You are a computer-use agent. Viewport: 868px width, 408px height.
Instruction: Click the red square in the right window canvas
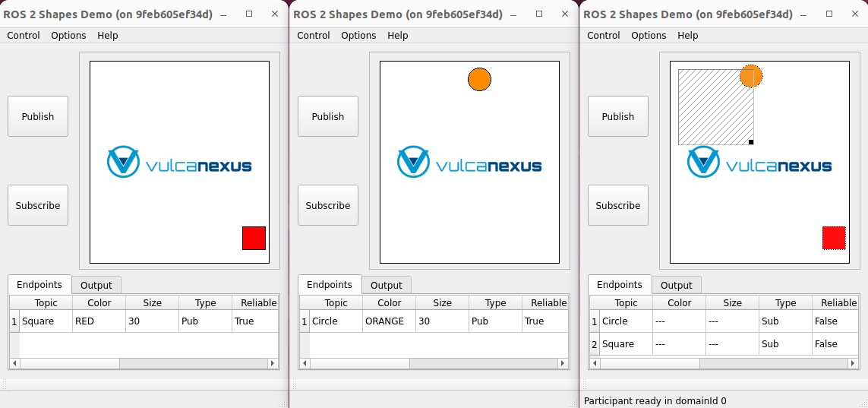[834, 238]
